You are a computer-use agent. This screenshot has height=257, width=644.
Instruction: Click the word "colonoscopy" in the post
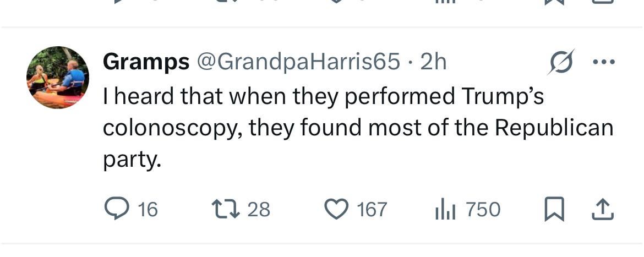(x=172, y=128)
